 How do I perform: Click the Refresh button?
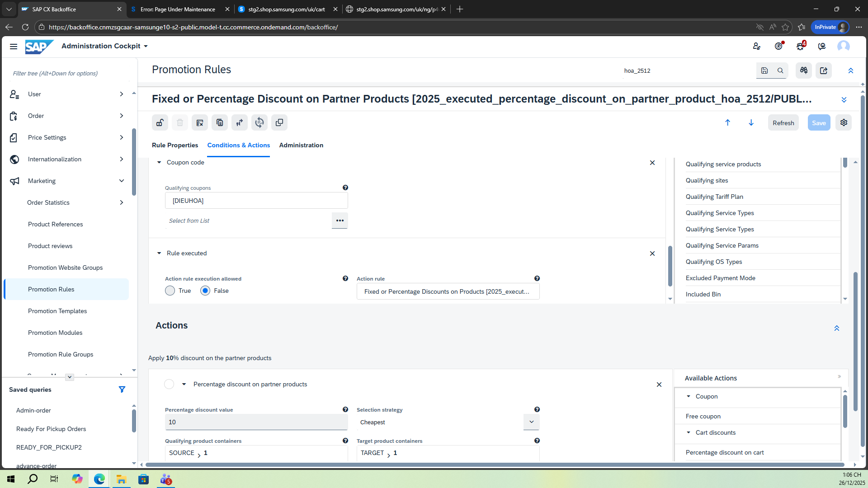(783, 122)
